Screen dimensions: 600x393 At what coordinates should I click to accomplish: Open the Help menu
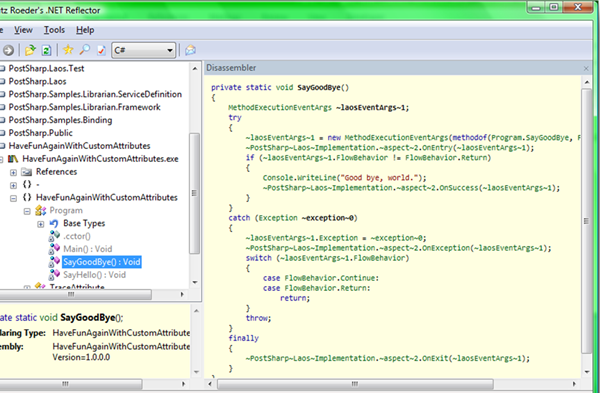(85, 30)
